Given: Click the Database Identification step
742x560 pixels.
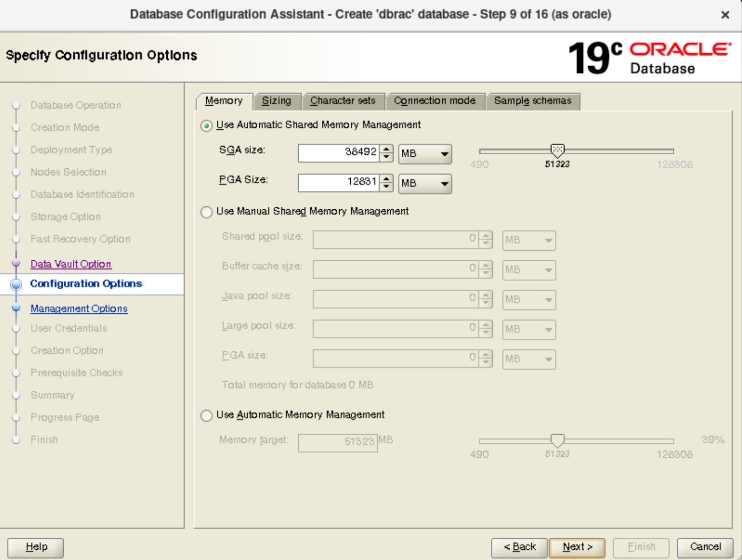Looking at the screenshot, I should coord(82,194).
